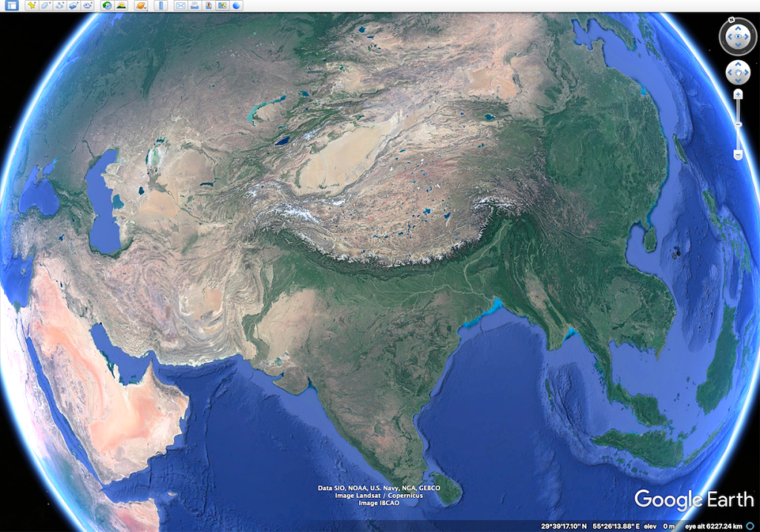760x532 pixels.
Task: Add an image overlay
Action: pos(73,5)
